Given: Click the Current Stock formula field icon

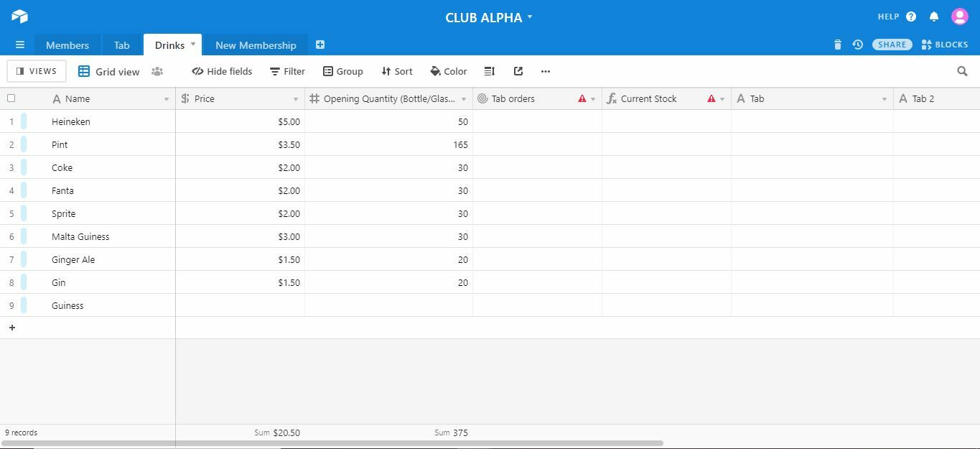Looking at the screenshot, I should (612, 98).
